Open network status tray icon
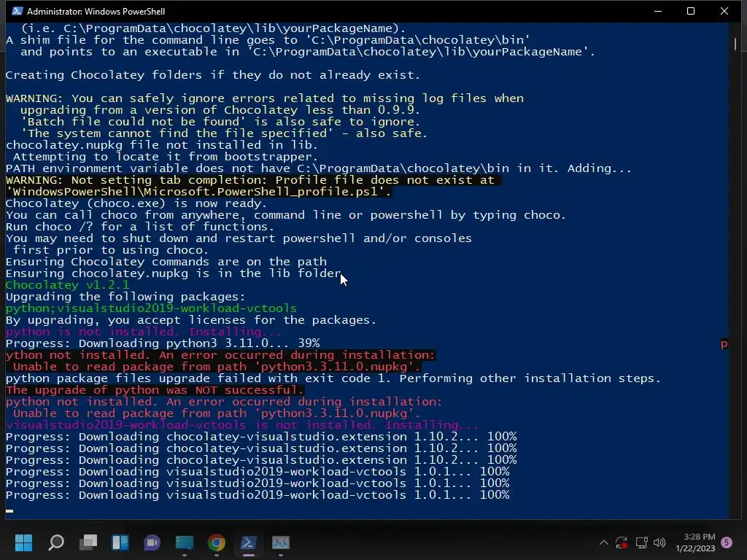 [x=641, y=542]
